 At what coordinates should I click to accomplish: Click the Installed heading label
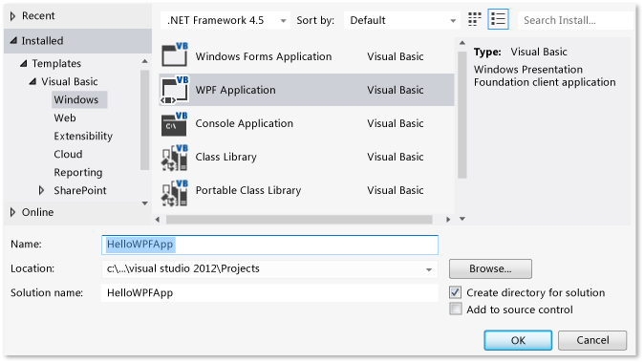tap(42, 41)
